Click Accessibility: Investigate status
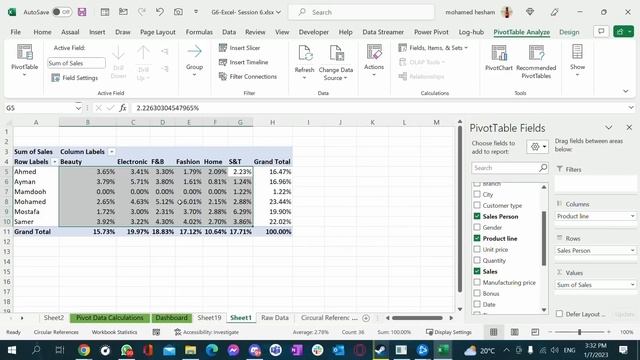The image size is (640, 360). click(206, 332)
